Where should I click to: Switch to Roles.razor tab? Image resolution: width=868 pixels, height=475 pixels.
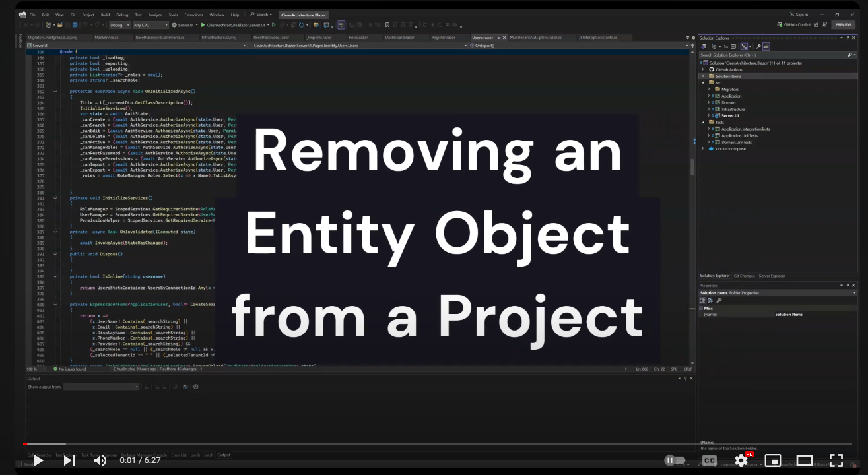point(358,38)
